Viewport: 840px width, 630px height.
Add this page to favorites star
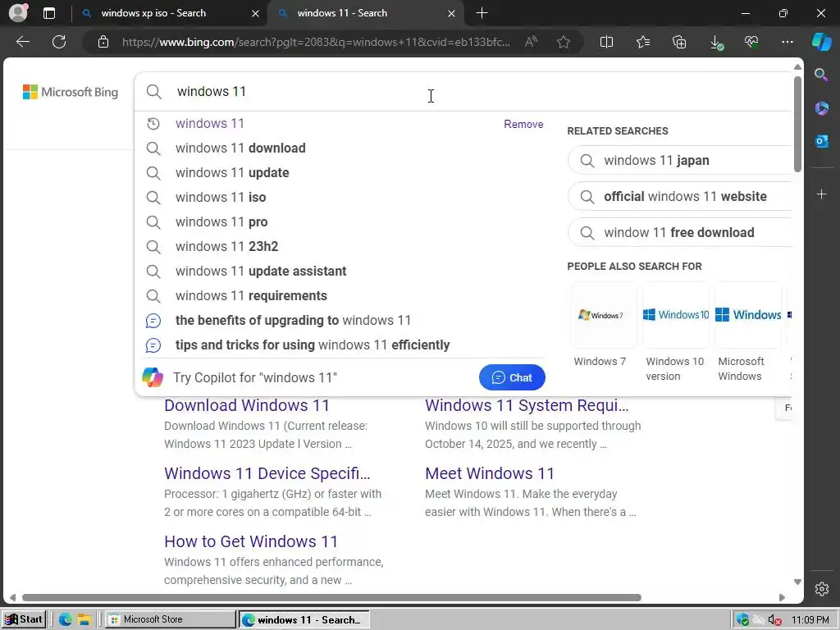563,42
